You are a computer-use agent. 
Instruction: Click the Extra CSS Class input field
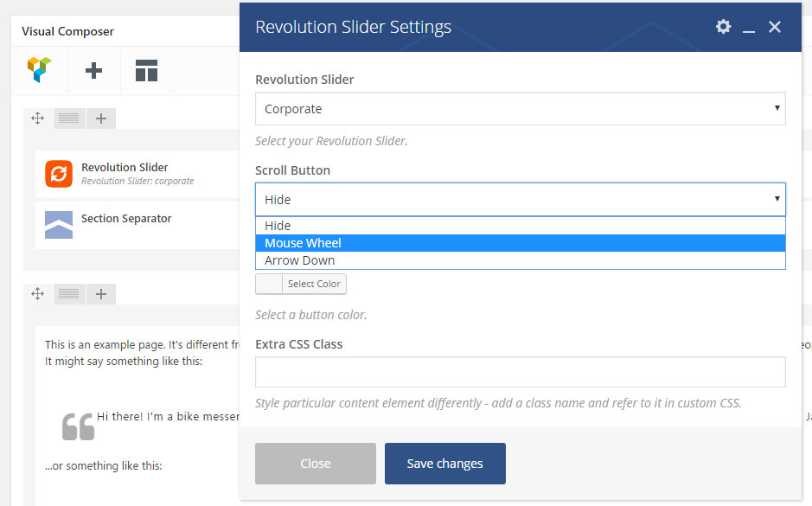[520, 372]
